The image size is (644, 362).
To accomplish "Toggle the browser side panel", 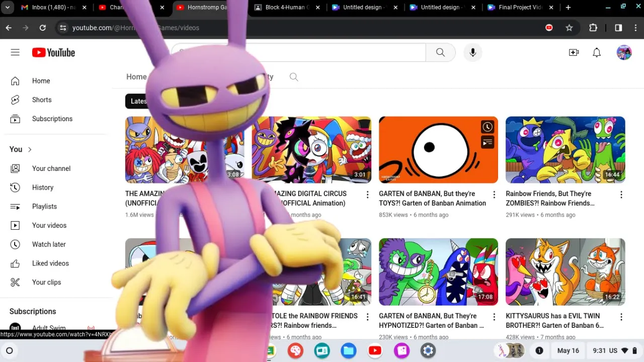I will click(x=618, y=28).
